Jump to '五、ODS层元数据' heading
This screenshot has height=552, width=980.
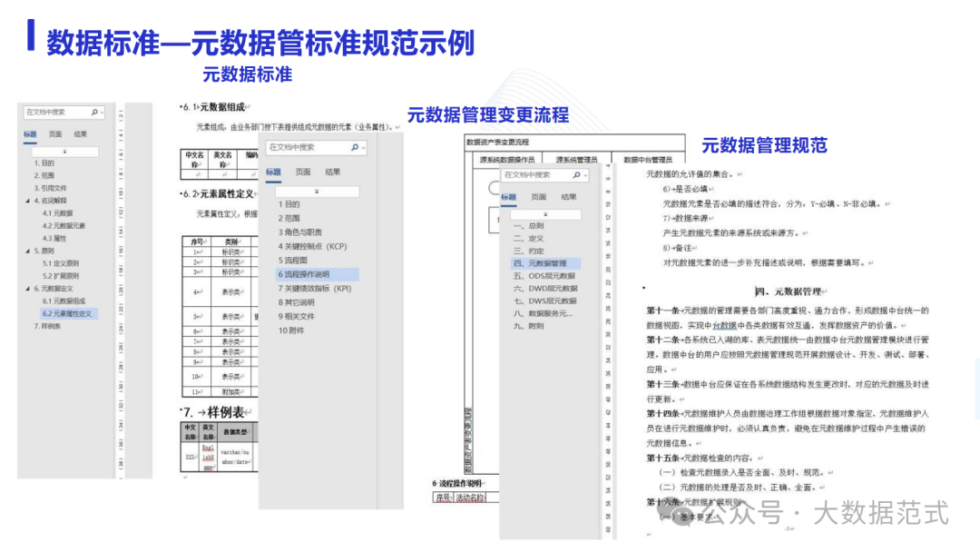pos(544,276)
